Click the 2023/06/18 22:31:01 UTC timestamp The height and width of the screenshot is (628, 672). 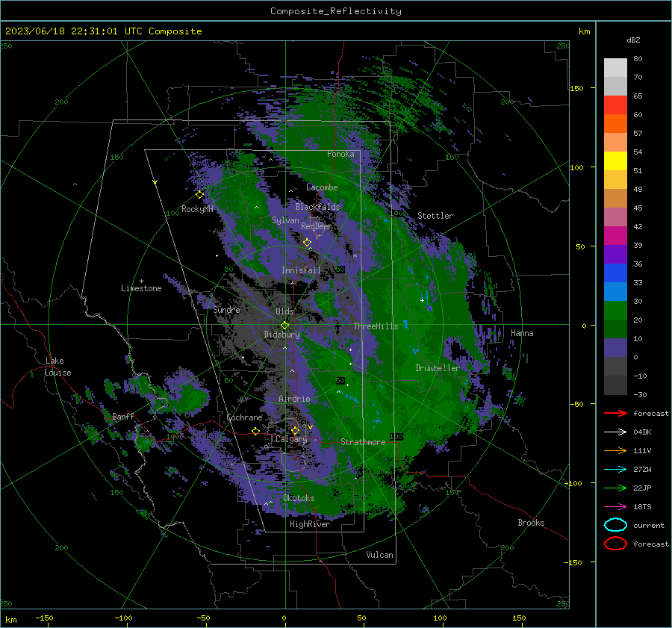[65, 31]
